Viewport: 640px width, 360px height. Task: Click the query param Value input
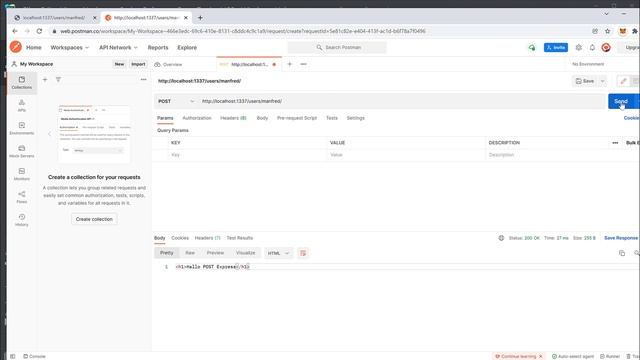click(406, 155)
